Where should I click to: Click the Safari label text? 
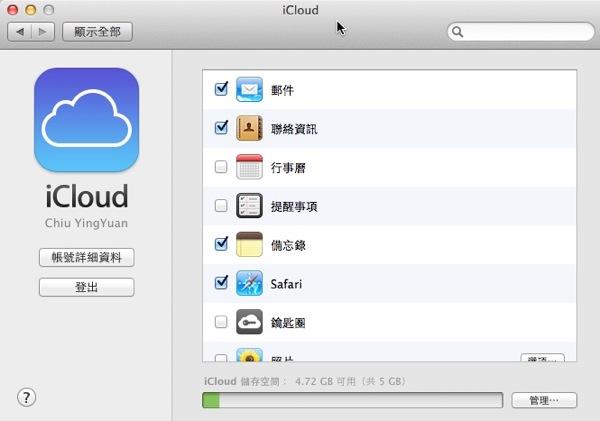click(286, 284)
